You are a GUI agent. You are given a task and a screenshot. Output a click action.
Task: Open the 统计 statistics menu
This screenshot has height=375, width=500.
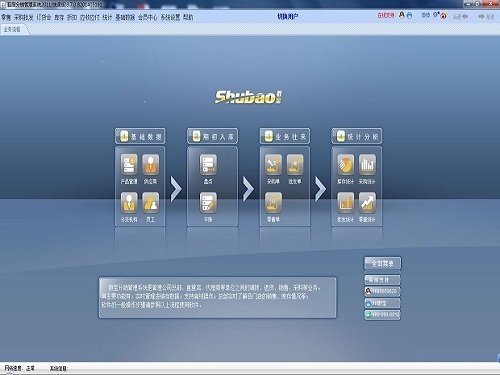coord(107,17)
